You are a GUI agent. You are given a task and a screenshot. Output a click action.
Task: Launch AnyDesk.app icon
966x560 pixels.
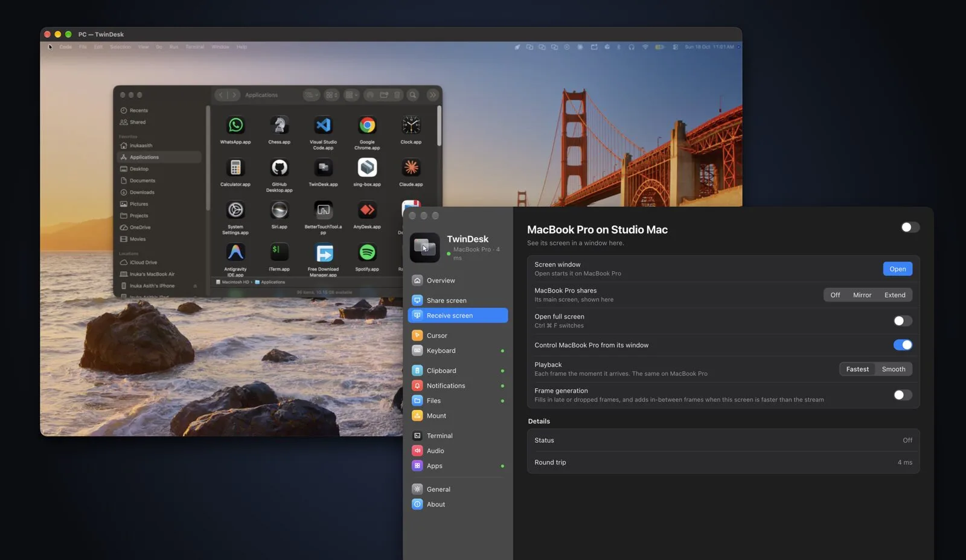(367, 210)
